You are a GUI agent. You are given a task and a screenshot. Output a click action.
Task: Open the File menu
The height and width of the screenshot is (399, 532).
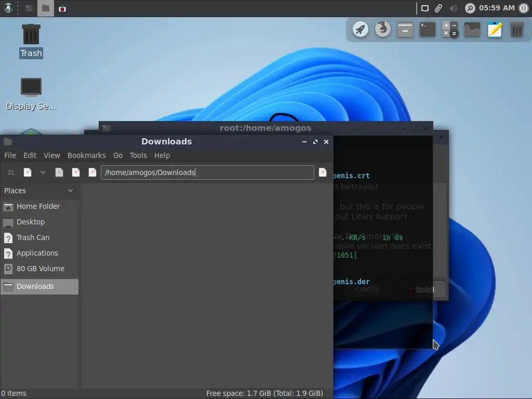pyautogui.click(x=10, y=155)
